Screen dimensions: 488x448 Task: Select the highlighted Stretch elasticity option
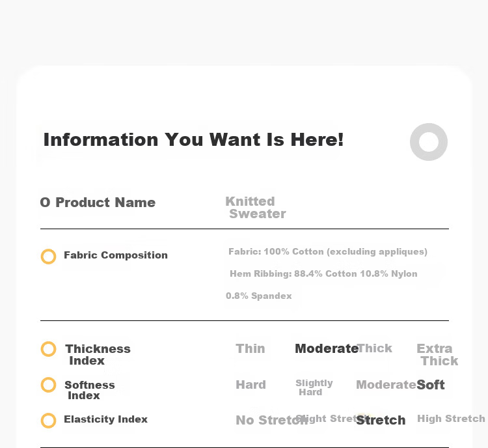pyautogui.click(x=381, y=420)
